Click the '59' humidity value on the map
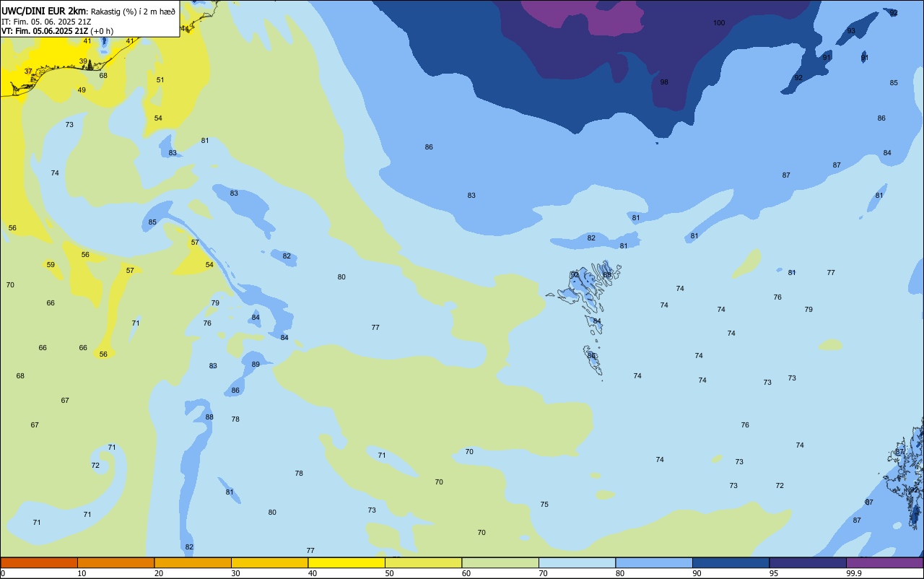 [x=51, y=265]
